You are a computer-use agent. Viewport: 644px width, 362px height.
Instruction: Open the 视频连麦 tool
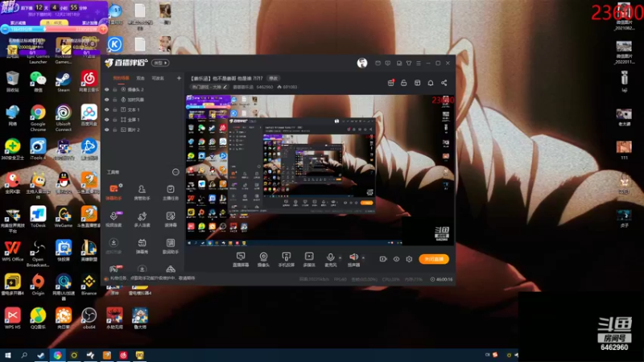click(x=114, y=219)
